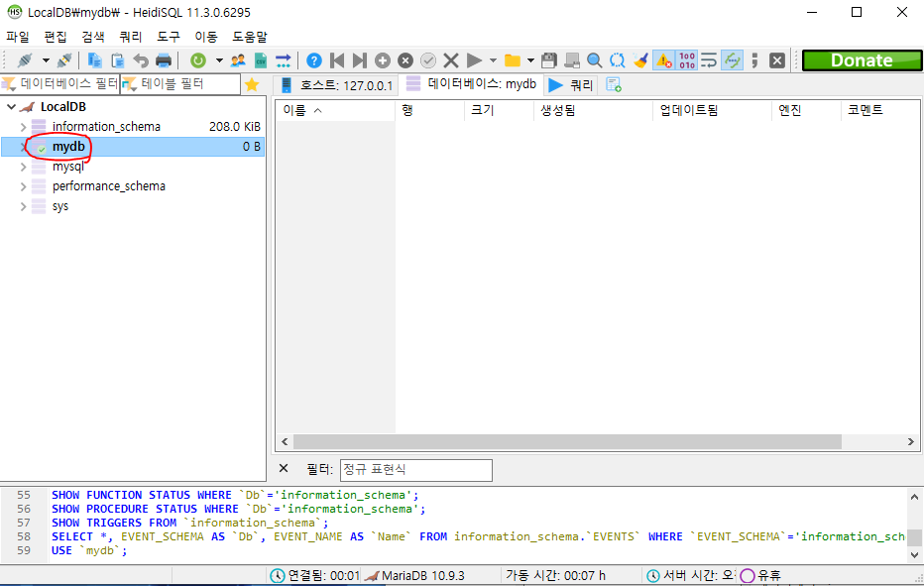This screenshot has height=586, width=924.
Task: Click the 정규 표현식 filter input field
Action: click(x=416, y=470)
